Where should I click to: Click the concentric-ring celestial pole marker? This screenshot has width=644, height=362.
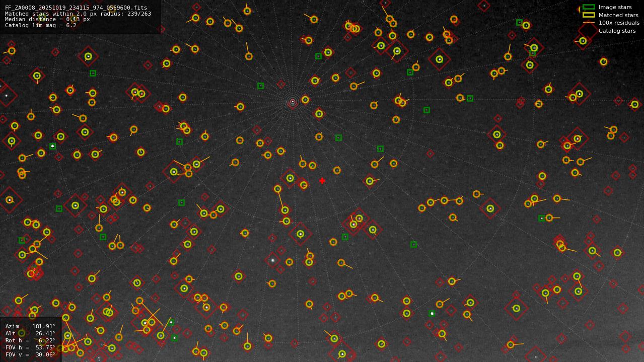(x=293, y=102)
